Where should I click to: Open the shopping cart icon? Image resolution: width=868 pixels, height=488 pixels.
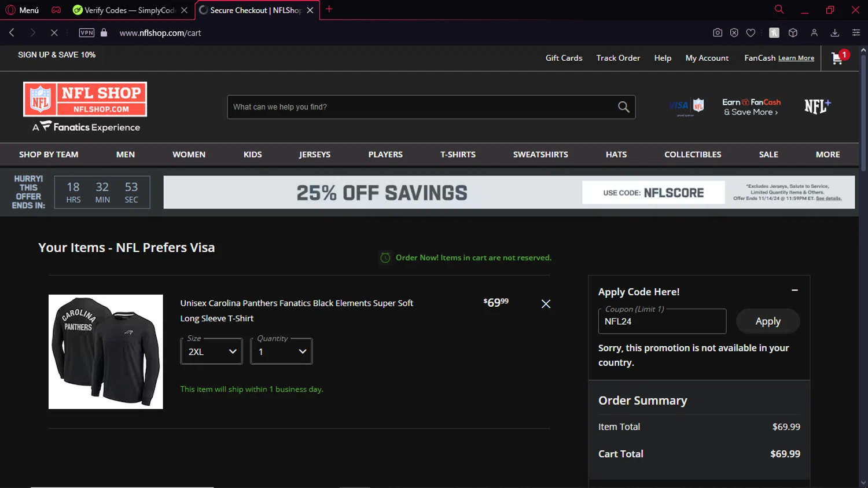click(x=837, y=58)
